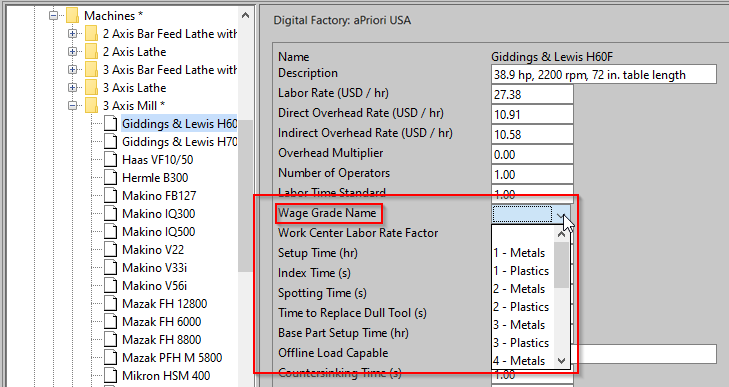729x387 pixels.
Task: Select the Machines folder node
Action: click(113, 16)
